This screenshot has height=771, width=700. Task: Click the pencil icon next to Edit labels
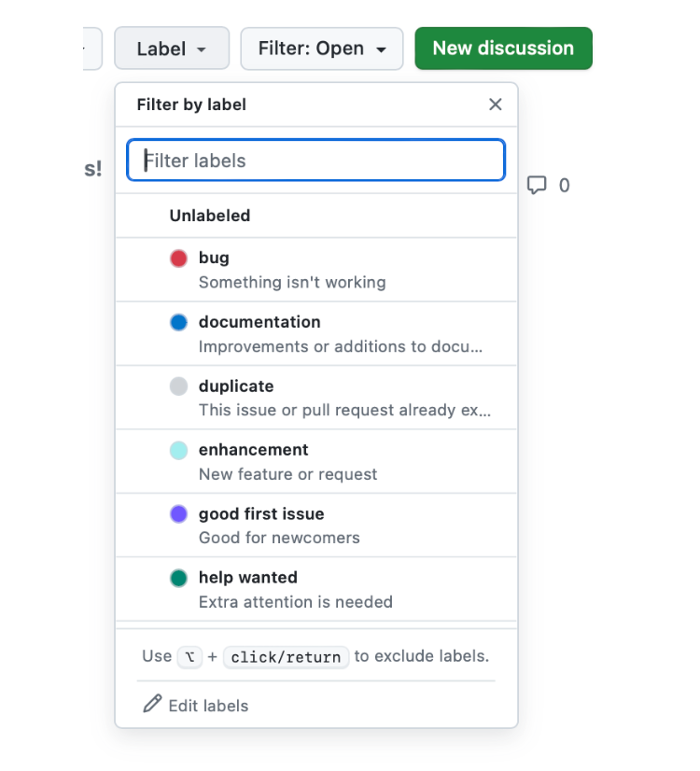(150, 705)
